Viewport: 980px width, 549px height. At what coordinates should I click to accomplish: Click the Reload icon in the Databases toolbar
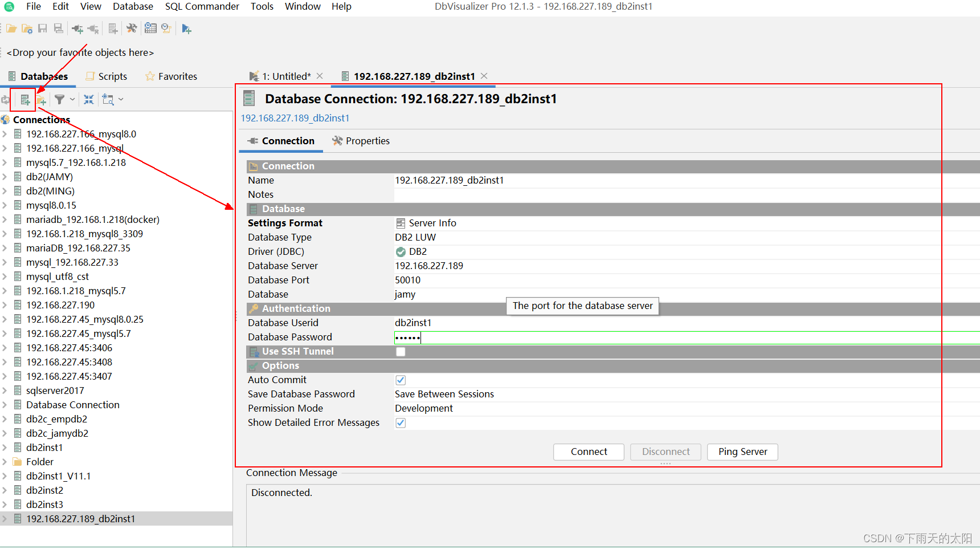click(x=5, y=100)
